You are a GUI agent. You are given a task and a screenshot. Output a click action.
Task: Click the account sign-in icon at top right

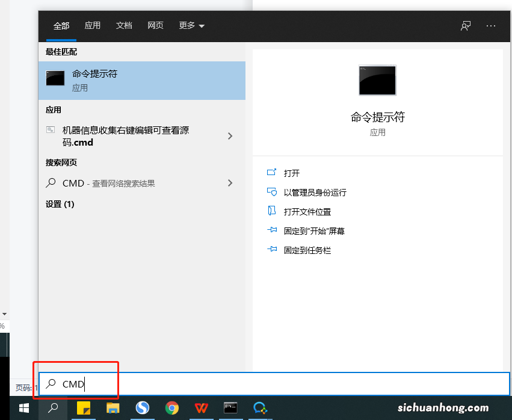[x=466, y=26]
